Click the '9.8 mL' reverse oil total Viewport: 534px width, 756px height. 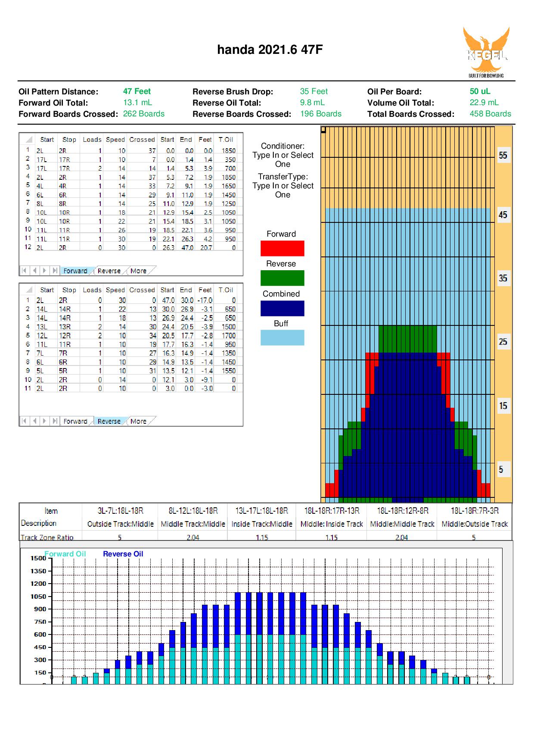point(313,103)
